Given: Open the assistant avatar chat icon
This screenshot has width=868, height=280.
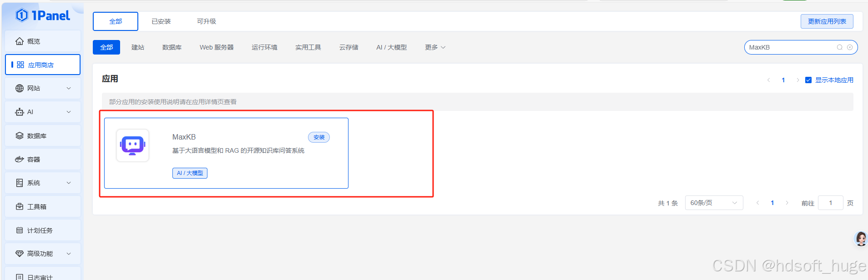Looking at the screenshot, I should (x=861, y=239).
